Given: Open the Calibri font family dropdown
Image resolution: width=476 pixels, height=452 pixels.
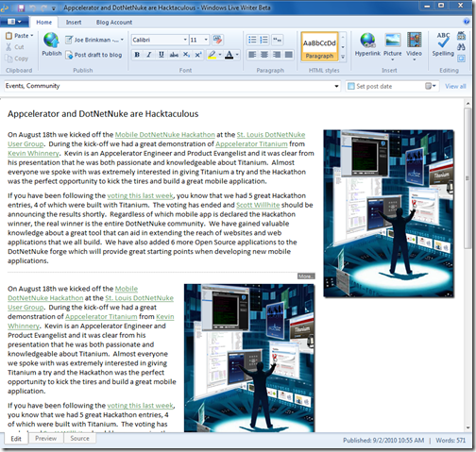Looking at the screenshot, I should 160,40.
